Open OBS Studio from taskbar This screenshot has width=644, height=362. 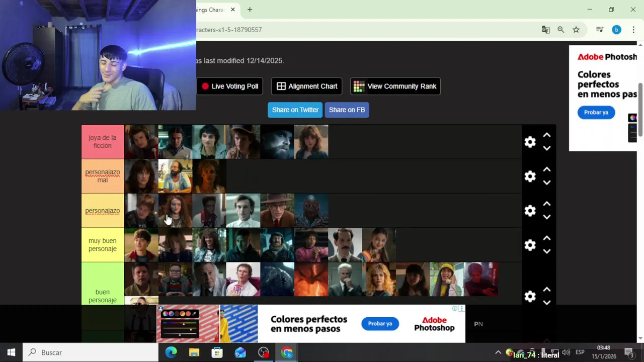[264, 352]
